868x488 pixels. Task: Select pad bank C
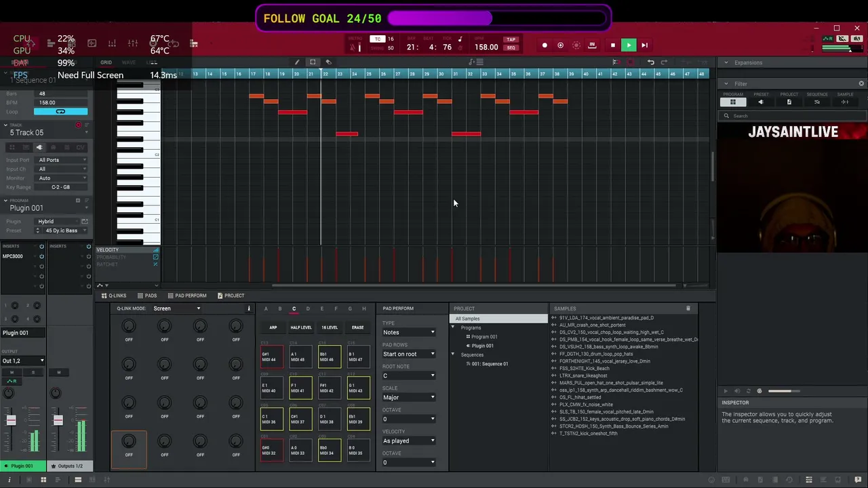(x=294, y=309)
